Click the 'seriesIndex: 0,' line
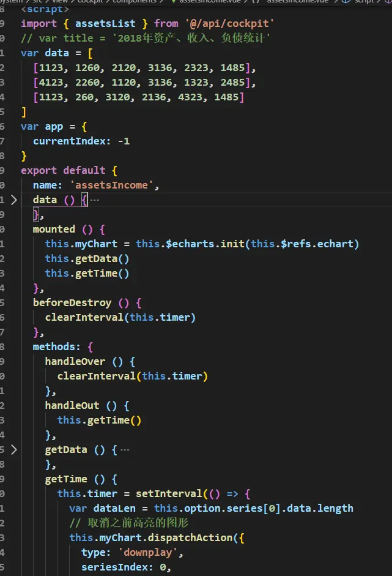 (x=126, y=567)
